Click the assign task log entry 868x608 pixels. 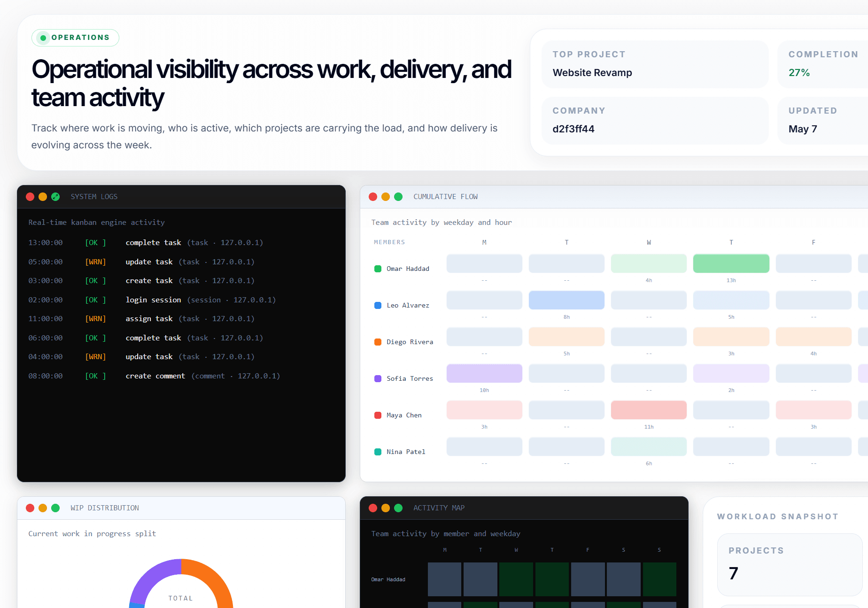point(181,319)
